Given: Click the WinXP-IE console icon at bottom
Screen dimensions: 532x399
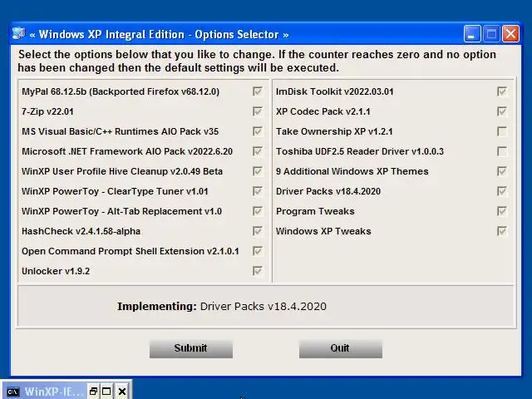Looking at the screenshot, I should [13, 392].
